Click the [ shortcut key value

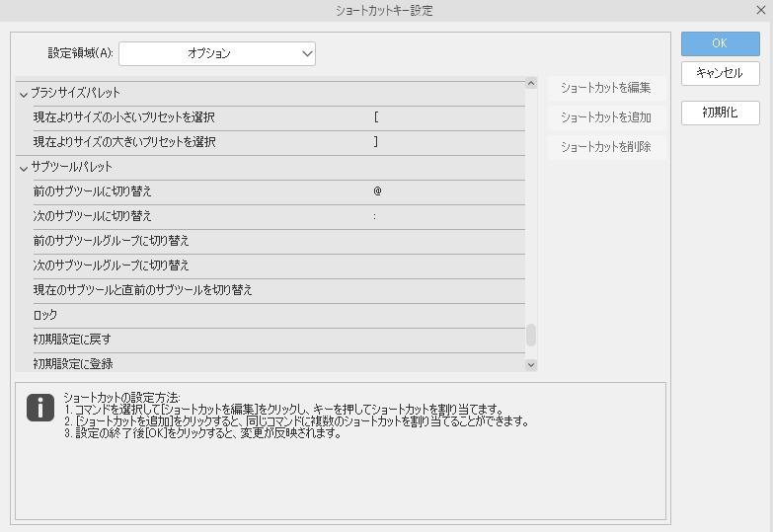[376, 117]
